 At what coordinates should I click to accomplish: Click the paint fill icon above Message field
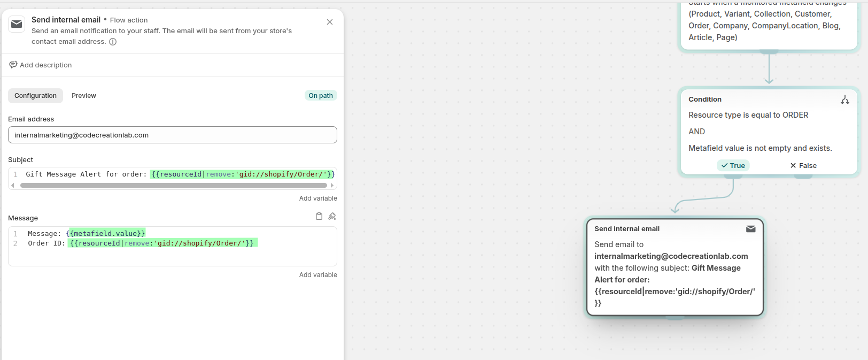click(x=332, y=216)
